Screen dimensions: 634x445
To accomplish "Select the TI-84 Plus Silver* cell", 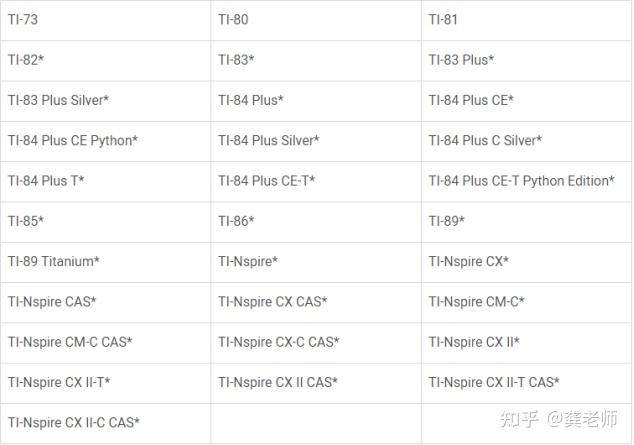I will [316, 141].
